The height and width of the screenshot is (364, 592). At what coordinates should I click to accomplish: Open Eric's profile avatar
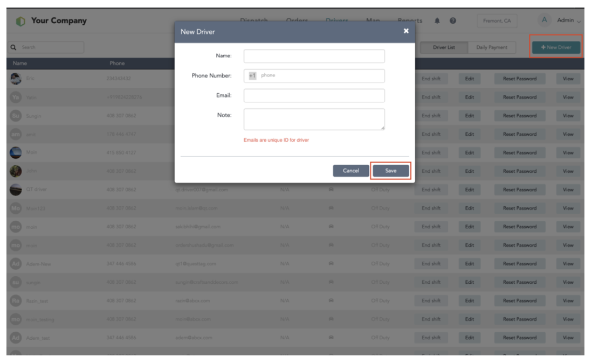point(16,79)
